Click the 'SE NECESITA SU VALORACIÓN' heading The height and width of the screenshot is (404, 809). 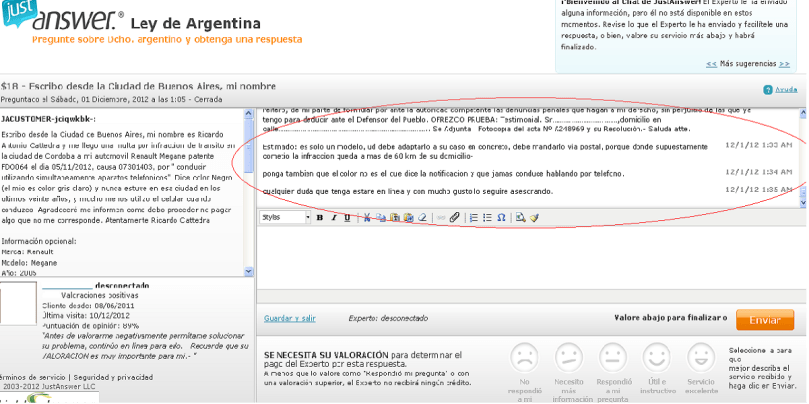pos(326,355)
